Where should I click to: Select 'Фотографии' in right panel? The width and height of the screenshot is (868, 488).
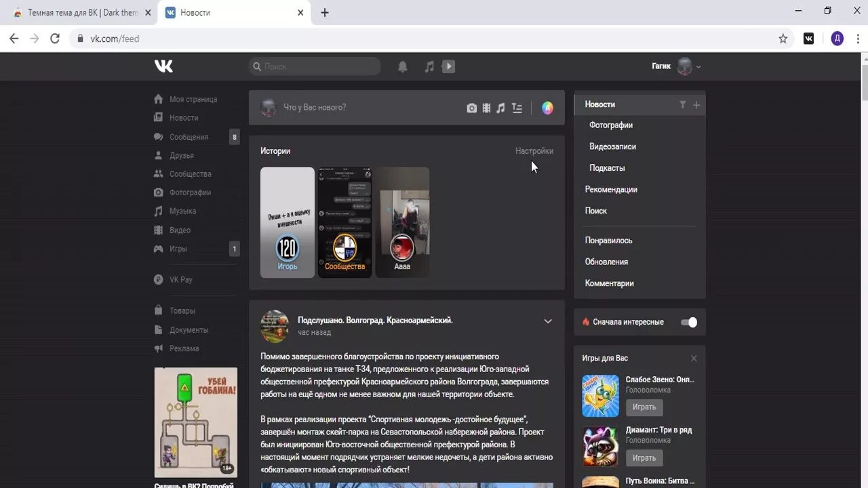coord(611,125)
